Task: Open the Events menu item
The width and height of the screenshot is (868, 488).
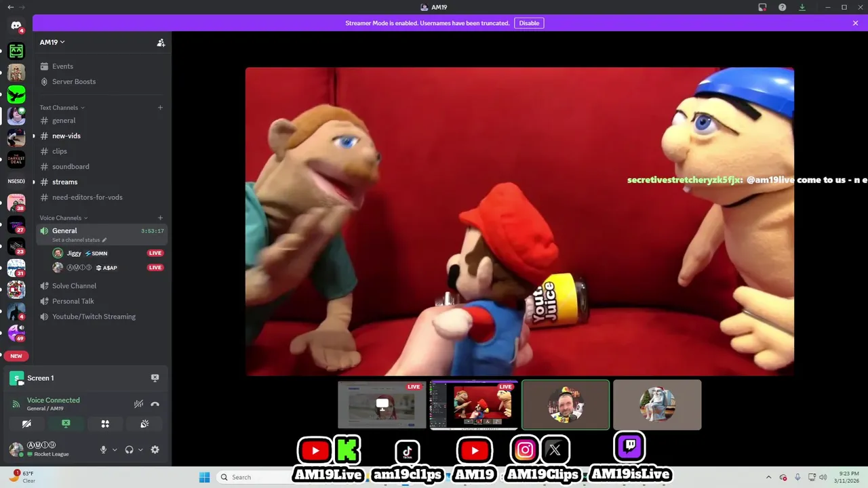Action: [x=102, y=66]
